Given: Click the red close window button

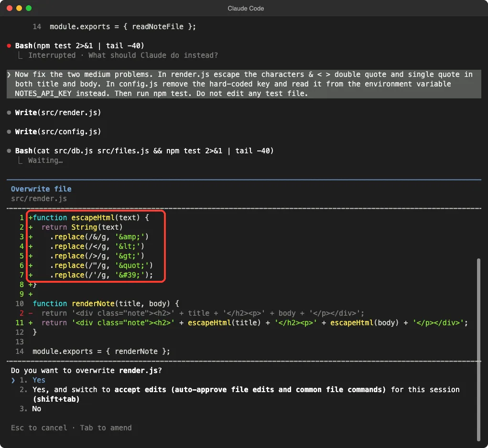Looking at the screenshot, I should 10,8.
